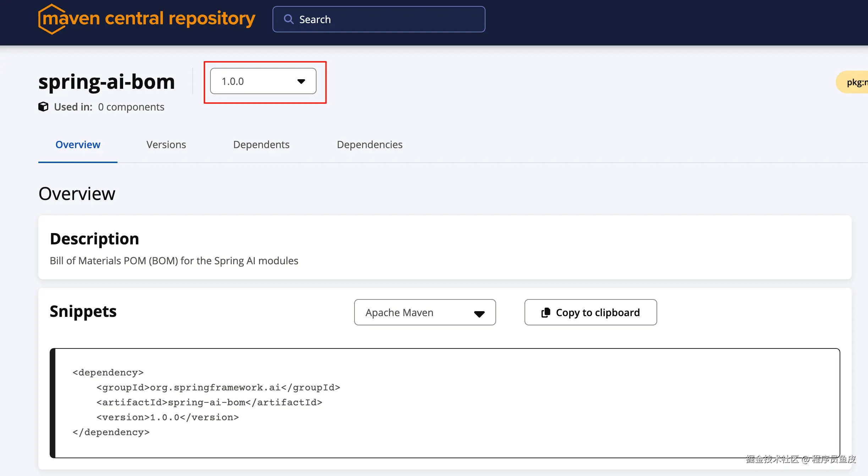
Task: Click the version dropdown caret arrow
Action: click(x=301, y=81)
